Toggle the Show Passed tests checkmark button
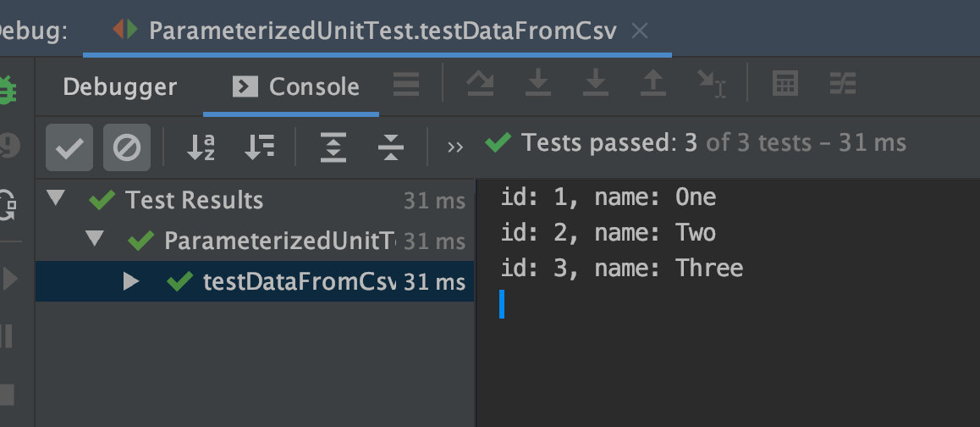The image size is (980, 427). (x=69, y=147)
